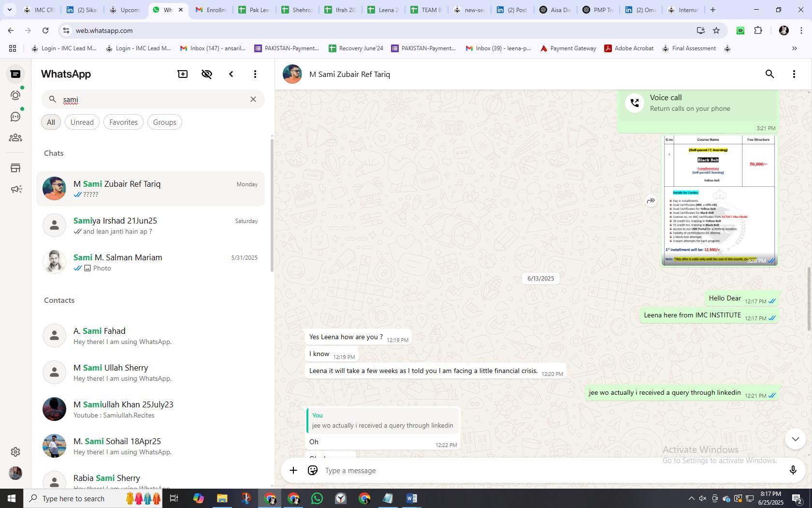Open chat M Sami Zubair Ref Tariq
812x508 pixels.
(x=151, y=189)
